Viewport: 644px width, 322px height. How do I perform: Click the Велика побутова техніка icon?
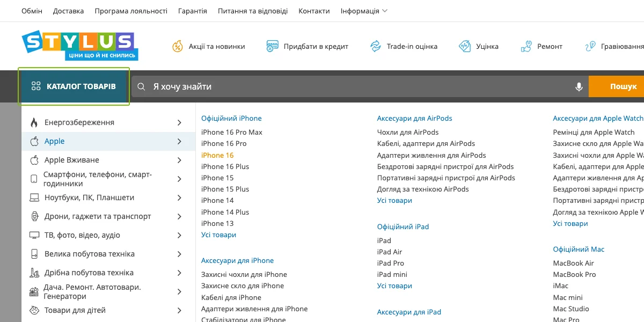tap(34, 254)
